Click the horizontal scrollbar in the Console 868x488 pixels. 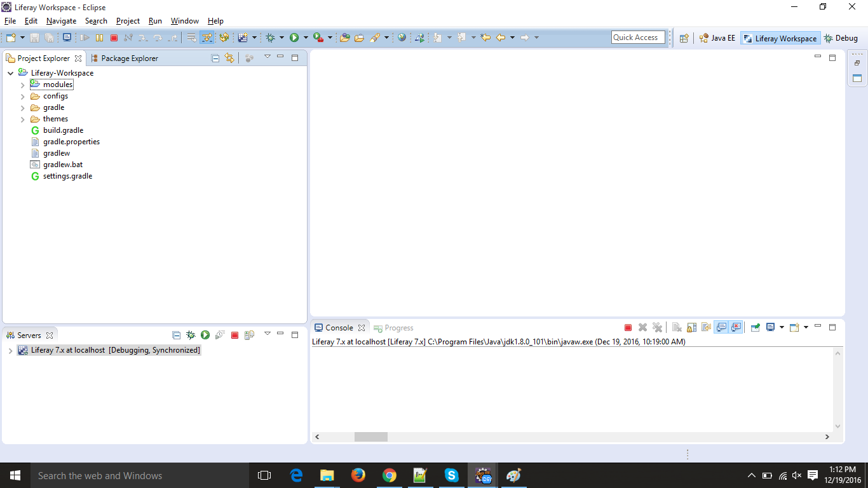pyautogui.click(x=371, y=437)
